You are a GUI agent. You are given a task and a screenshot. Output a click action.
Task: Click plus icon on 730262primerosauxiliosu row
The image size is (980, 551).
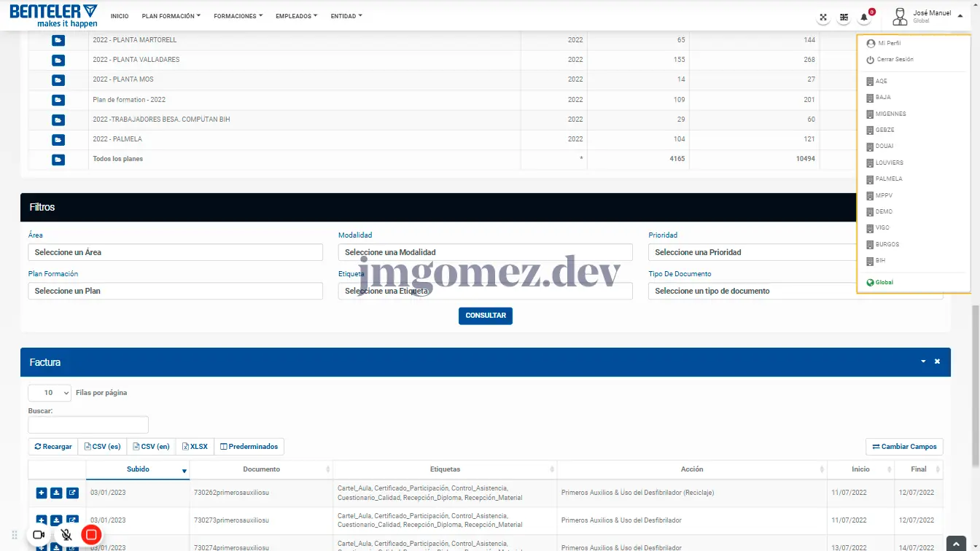pyautogui.click(x=42, y=493)
